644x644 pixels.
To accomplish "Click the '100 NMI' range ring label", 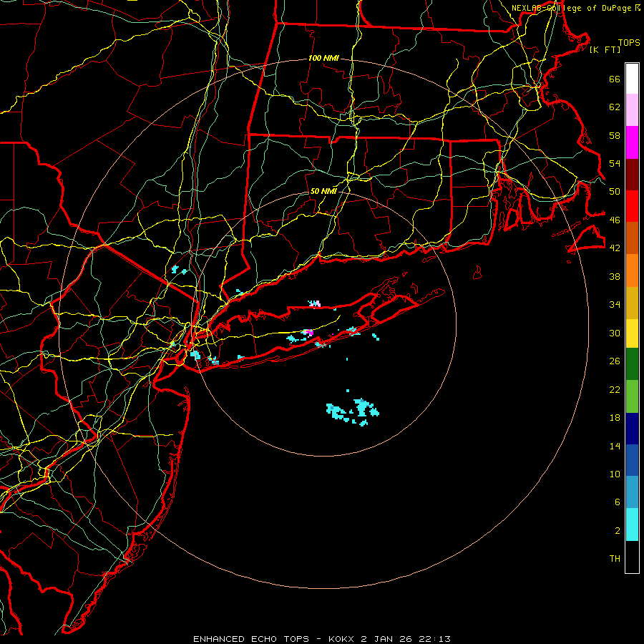I will [x=323, y=59].
